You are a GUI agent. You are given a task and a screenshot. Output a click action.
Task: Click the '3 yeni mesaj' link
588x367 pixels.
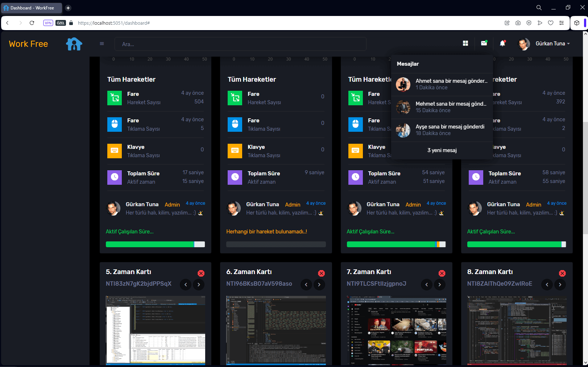pyautogui.click(x=442, y=150)
